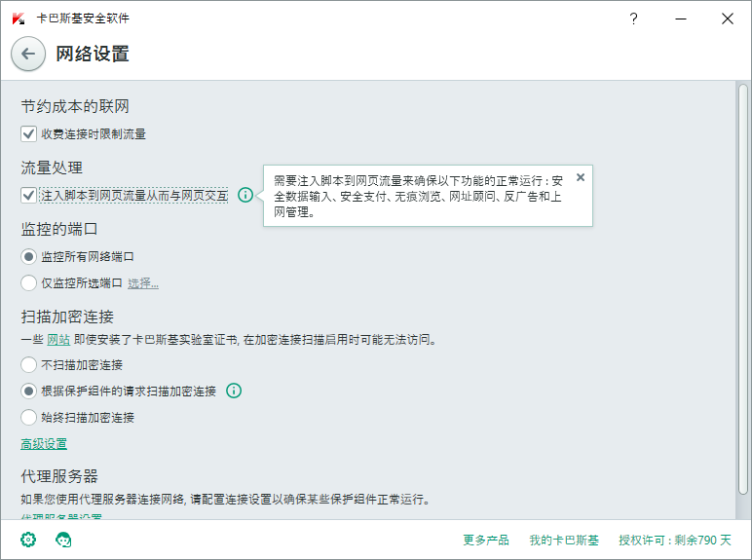Open 高级设置 link
The width and height of the screenshot is (752, 560).
coord(44,444)
